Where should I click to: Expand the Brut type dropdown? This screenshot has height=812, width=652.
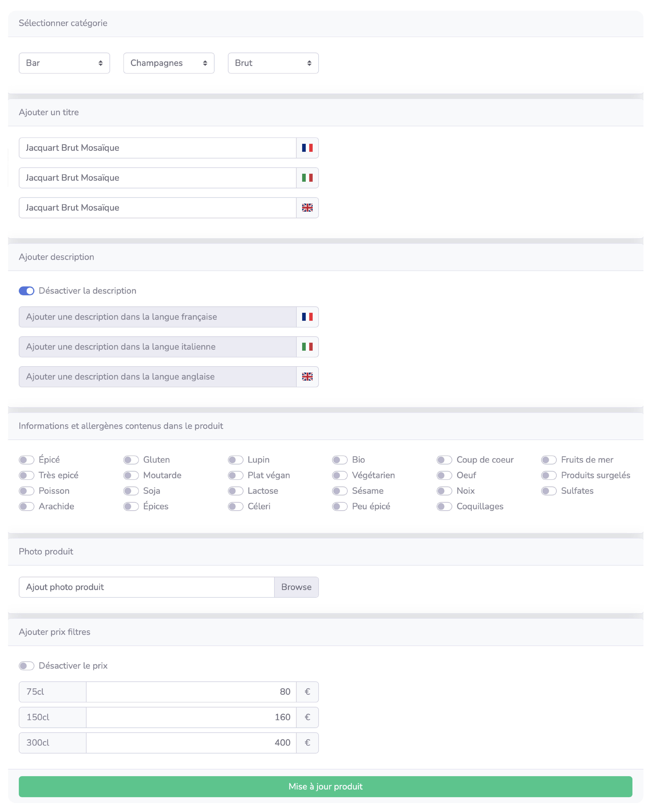(x=273, y=63)
